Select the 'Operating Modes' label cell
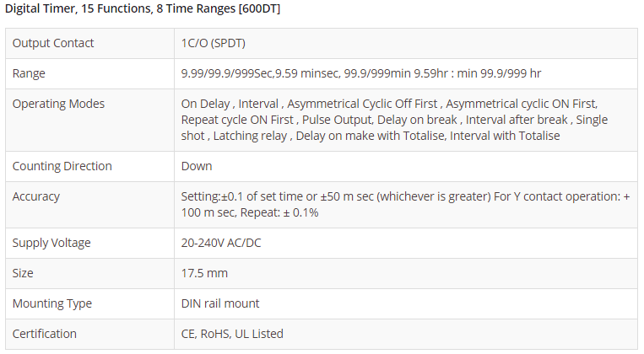 coord(59,104)
